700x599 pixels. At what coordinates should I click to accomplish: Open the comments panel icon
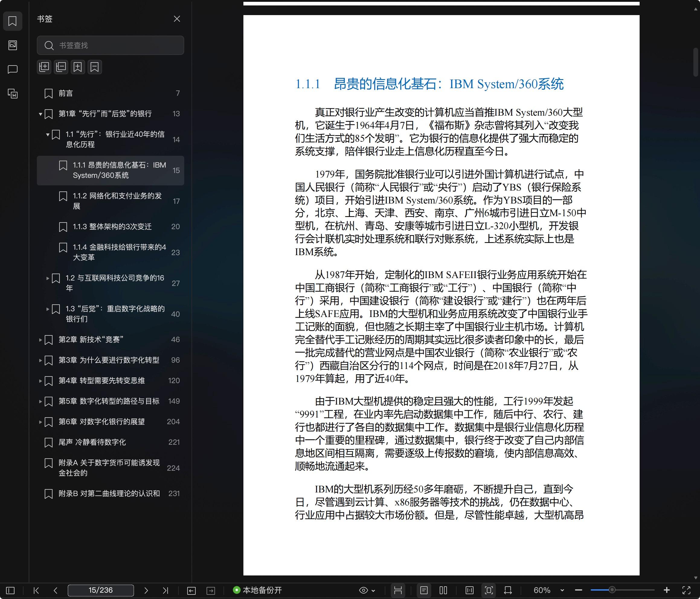tap(12, 69)
